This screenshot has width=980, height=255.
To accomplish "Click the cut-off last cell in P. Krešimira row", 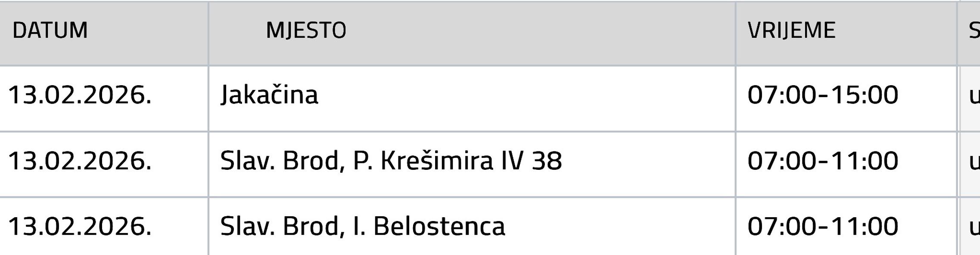I will coord(974,161).
